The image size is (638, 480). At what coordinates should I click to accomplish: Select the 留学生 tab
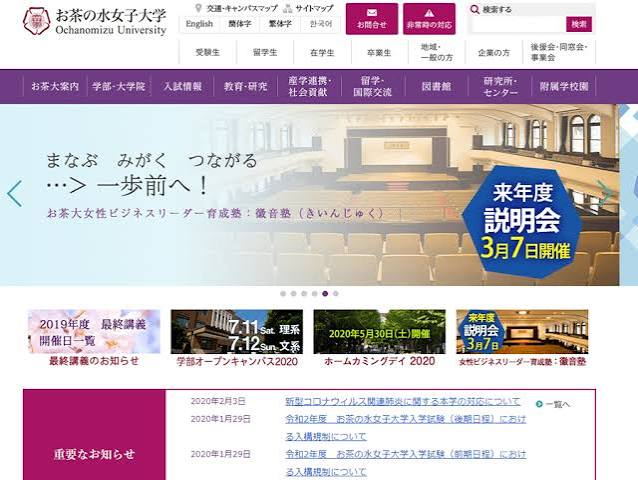(265, 52)
